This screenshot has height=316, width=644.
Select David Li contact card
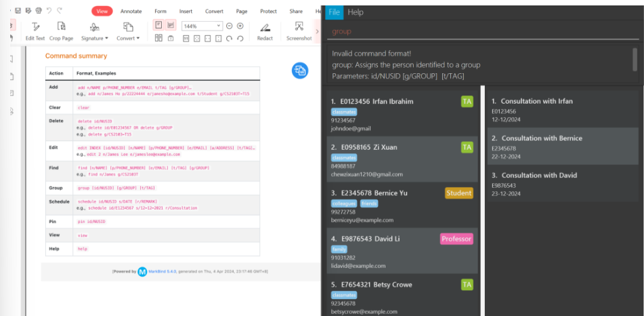click(x=402, y=251)
